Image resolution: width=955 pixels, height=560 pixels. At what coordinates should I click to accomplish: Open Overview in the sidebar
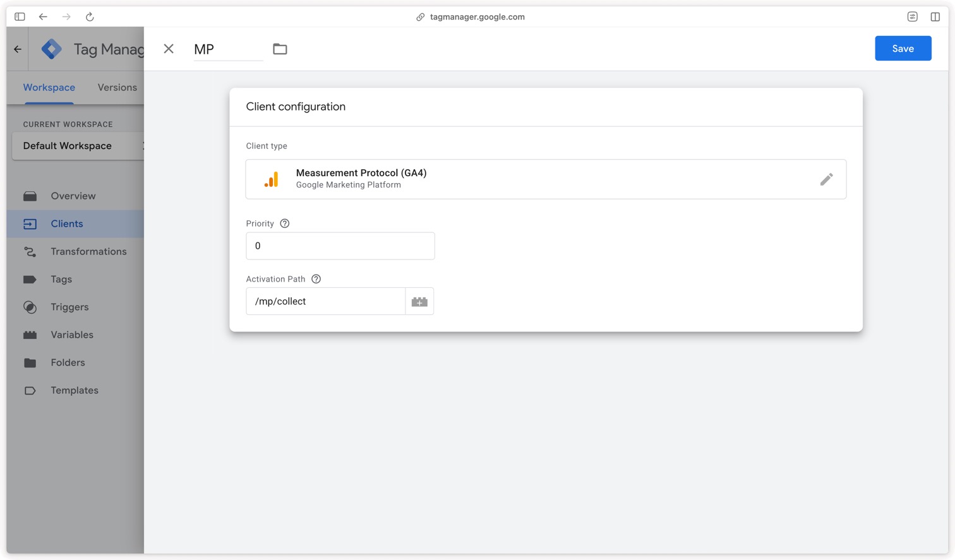(75, 196)
